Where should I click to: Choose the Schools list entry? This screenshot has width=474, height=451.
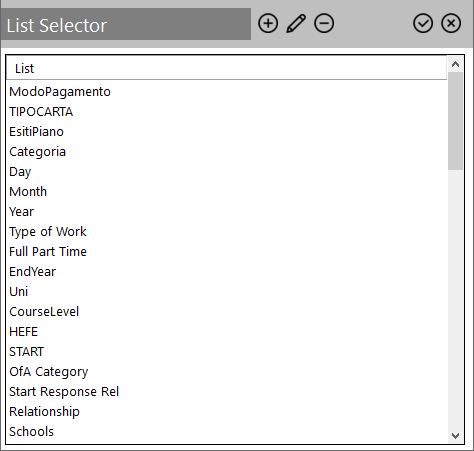(227, 432)
